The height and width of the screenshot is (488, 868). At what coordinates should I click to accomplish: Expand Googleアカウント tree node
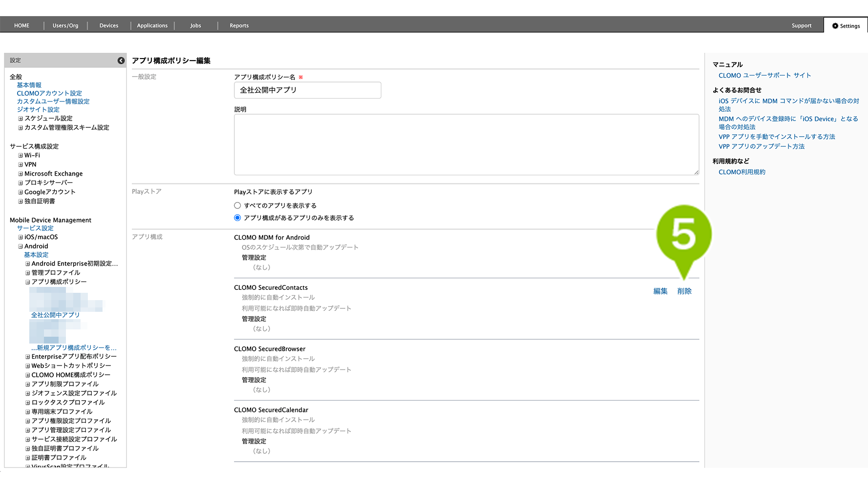(x=21, y=192)
